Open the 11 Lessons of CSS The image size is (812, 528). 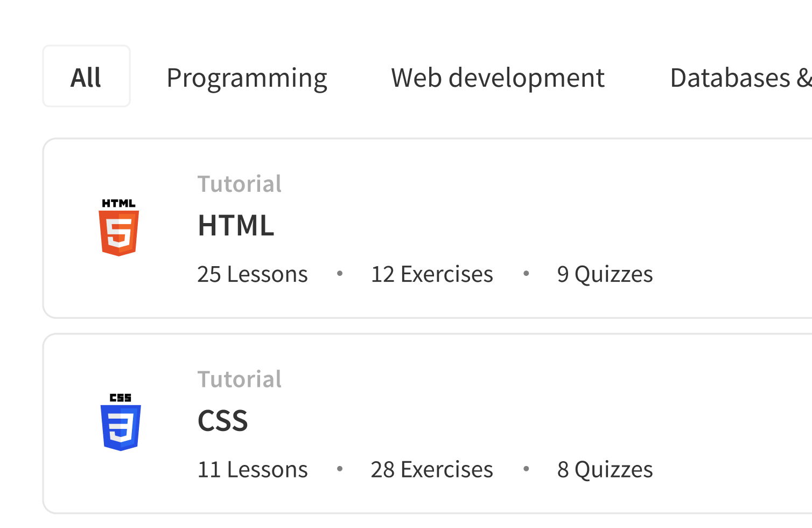pos(253,469)
